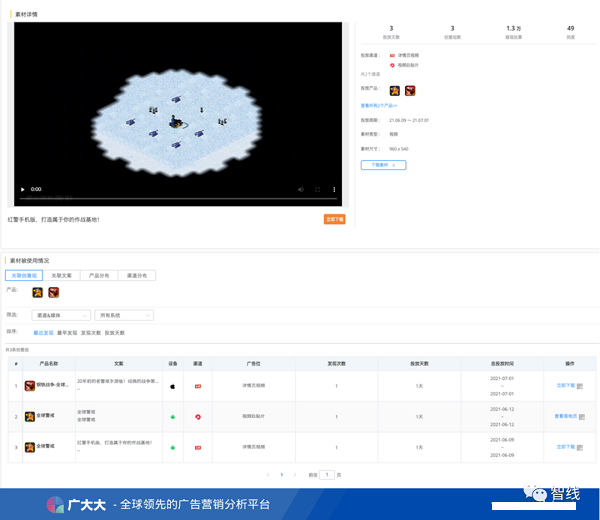Click the row 1 copy text 20年前的老警戒
The image size is (600, 520).
click(117, 381)
